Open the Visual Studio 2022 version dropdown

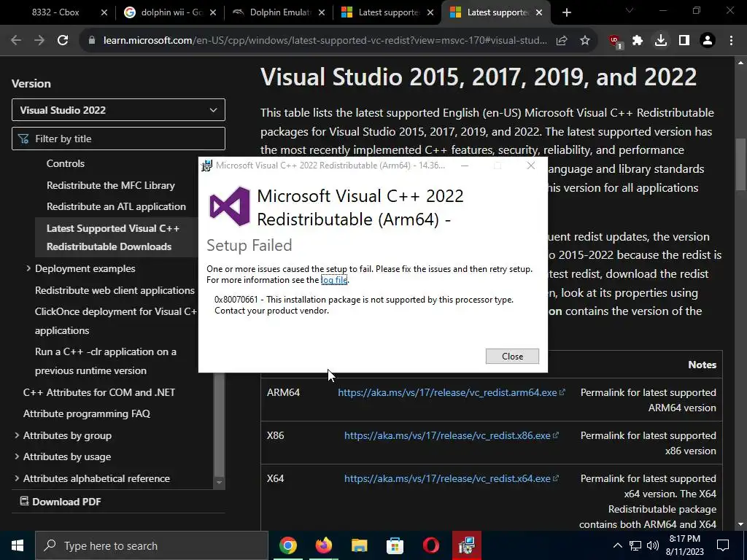(118, 110)
